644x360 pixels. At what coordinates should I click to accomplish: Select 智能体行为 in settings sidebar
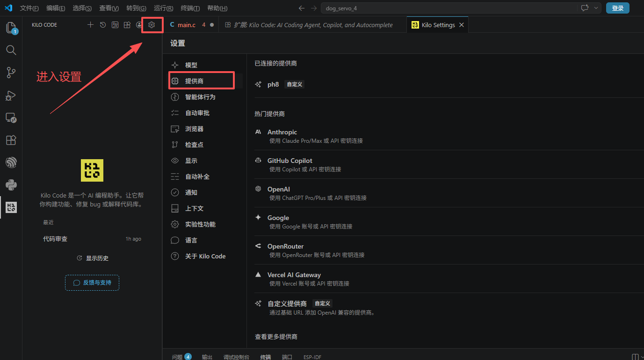206,97
